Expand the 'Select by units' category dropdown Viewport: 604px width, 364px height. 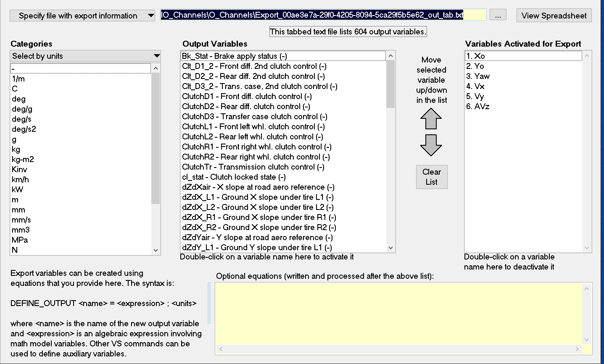85,56
